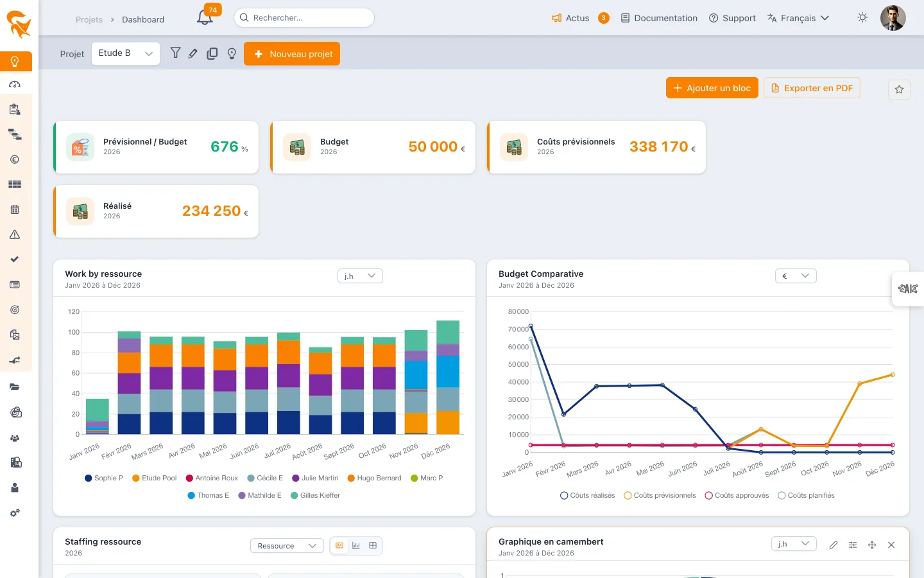Click the duplicate project icon in the project toolbar

click(x=212, y=54)
